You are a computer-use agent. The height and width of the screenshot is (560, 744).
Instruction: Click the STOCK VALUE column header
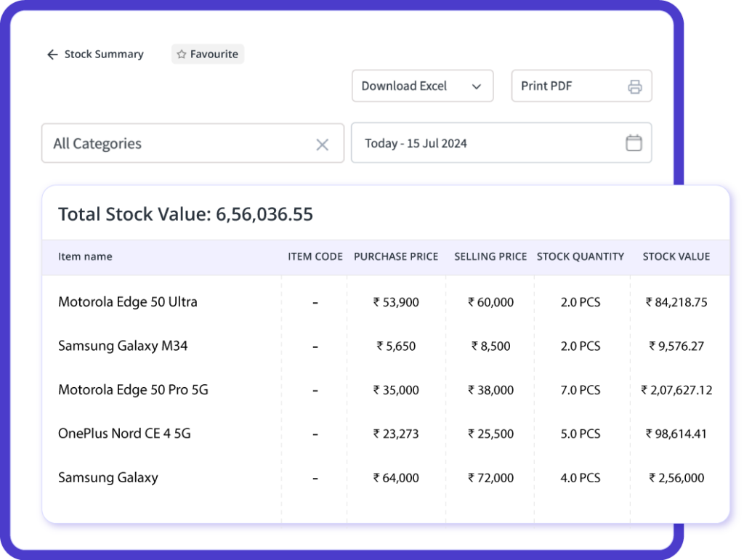[x=676, y=256]
